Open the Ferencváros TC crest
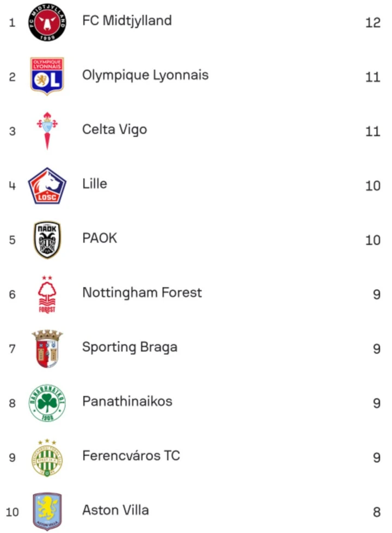The height and width of the screenshot is (533, 392). (47, 457)
